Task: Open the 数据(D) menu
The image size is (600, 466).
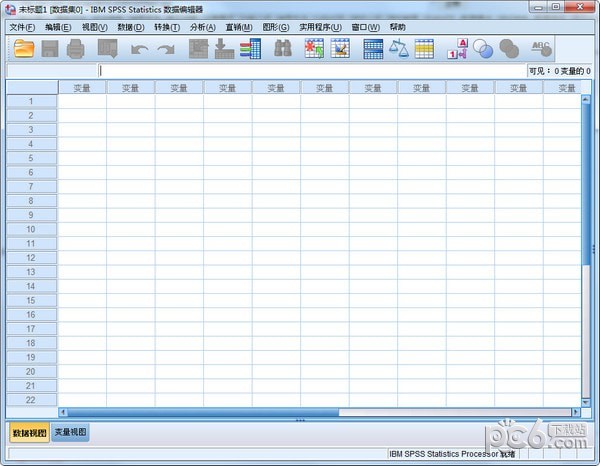Action: (x=131, y=27)
